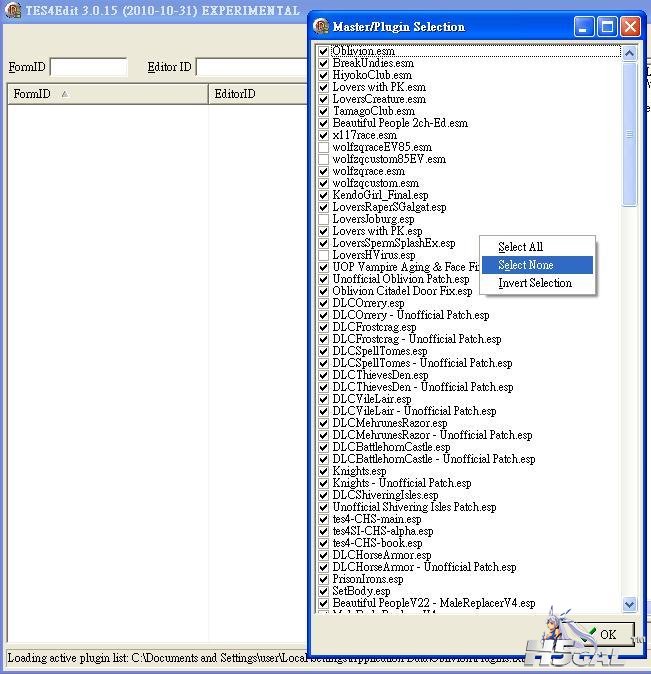Close the Master/Plugin Selection dialog
This screenshot has width=651, height=674.
[x=630, y=27]
